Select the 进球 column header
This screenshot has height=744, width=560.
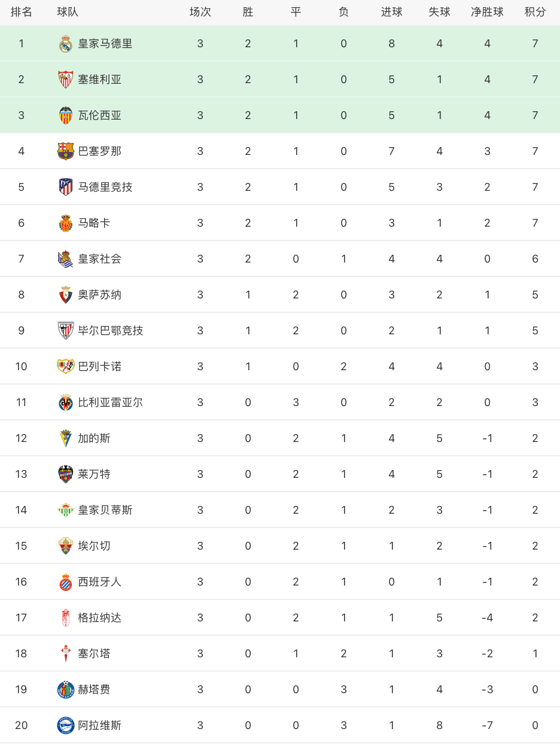[391, 12]
